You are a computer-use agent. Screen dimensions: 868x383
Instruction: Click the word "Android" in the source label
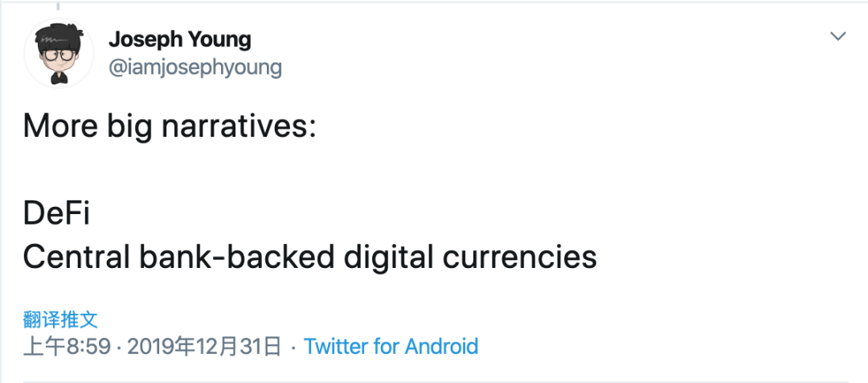(441, 347)
